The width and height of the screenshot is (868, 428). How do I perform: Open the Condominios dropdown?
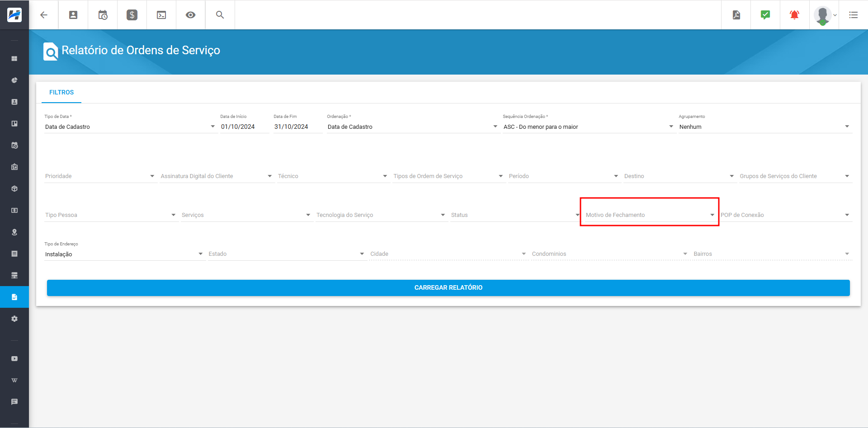610,254
